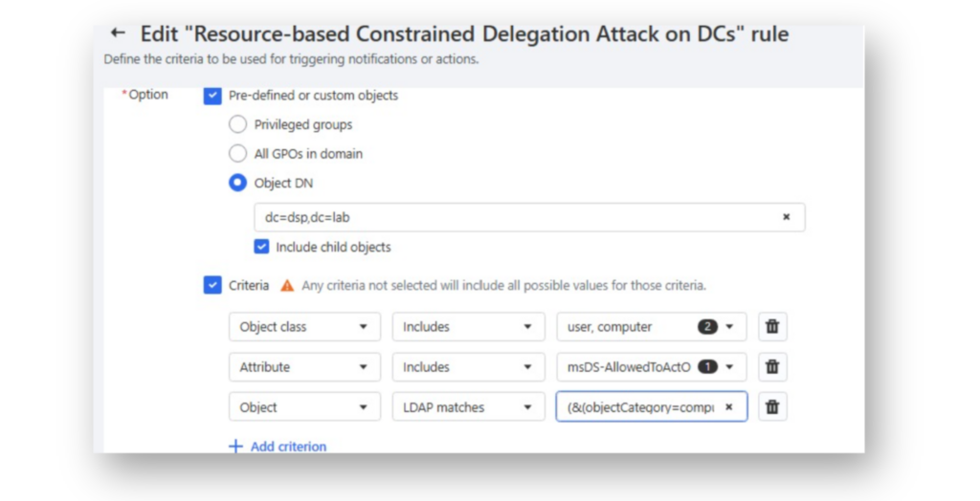980x501 pixels.
Task: Uncheck Pre-defined or custom objects checkbox
Action: pos(212,96)
